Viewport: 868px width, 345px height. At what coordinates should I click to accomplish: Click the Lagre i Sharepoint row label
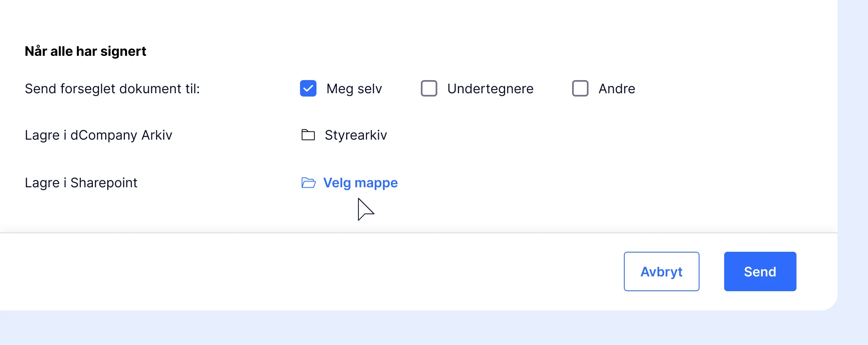tap(81, 183)
